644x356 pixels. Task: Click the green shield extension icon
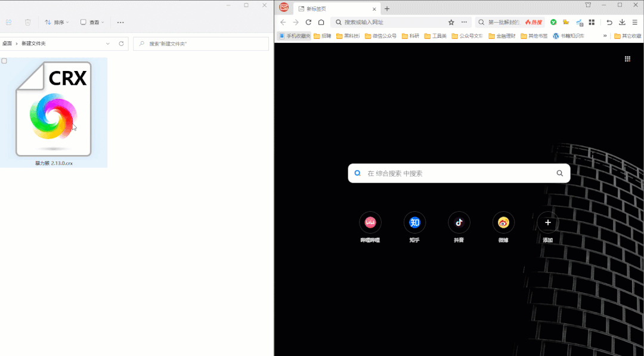pyautogui.click(x=553, y=22)
